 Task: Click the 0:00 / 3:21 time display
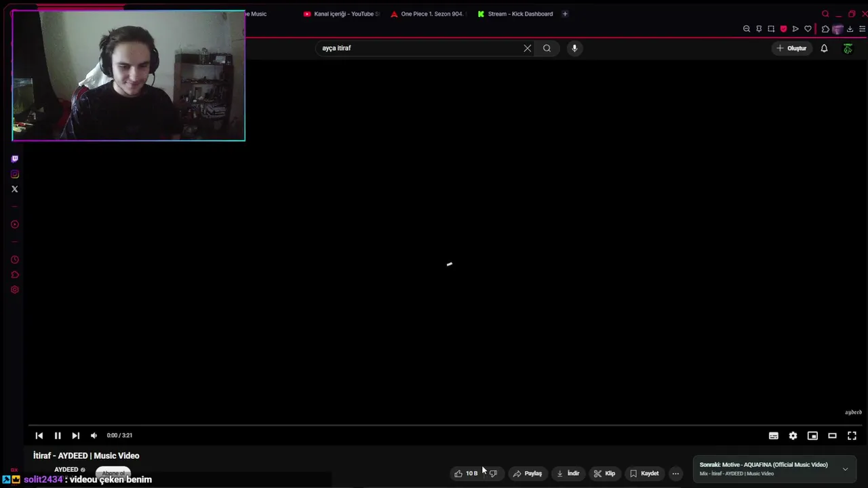pyautogui.click(x=119, y=436)
